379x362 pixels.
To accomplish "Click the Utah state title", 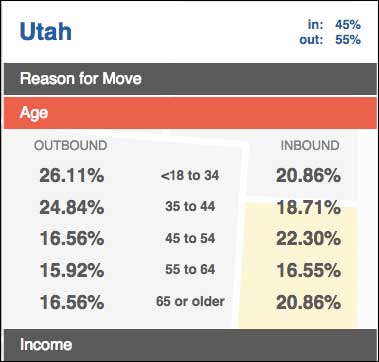I will [46, 32].
